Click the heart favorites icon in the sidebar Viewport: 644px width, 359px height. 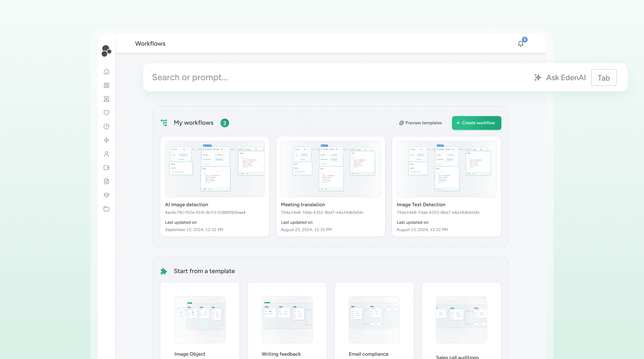(106, 113)
